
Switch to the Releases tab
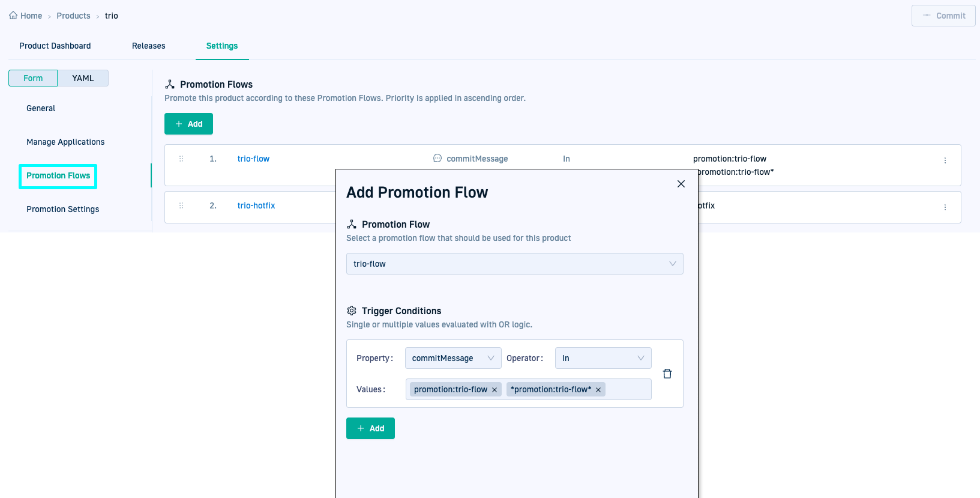(148, 46)
